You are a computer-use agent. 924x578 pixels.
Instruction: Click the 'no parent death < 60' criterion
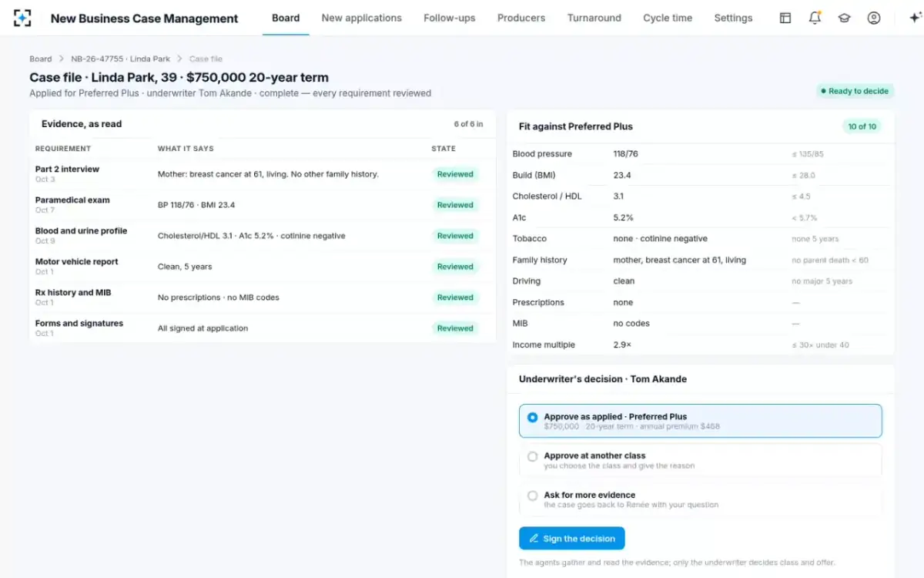[x=830, y=260]
